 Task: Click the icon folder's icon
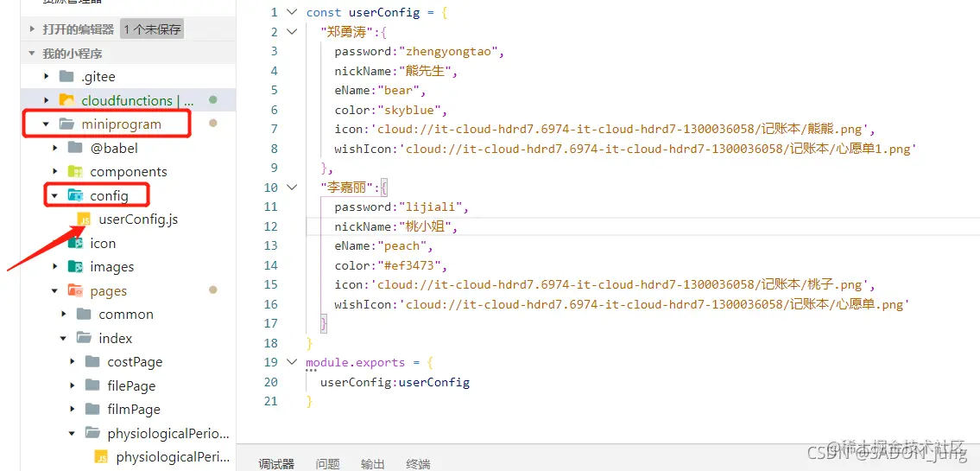[75, 244]
